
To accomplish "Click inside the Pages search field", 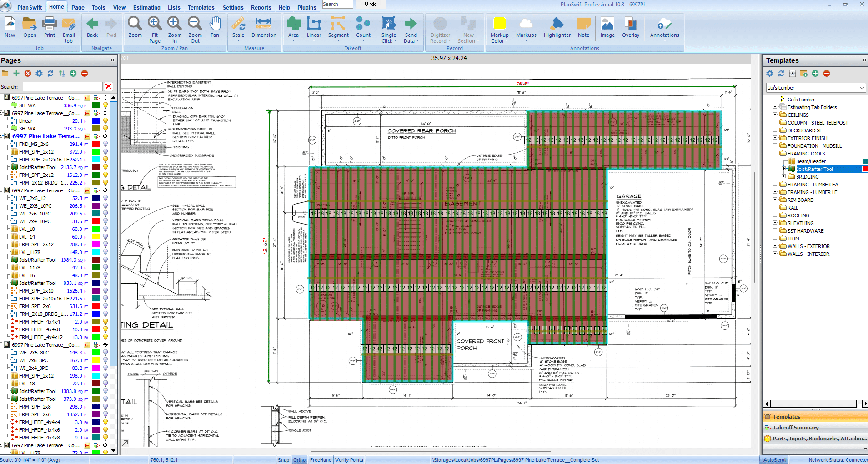I will coord(63,86).
